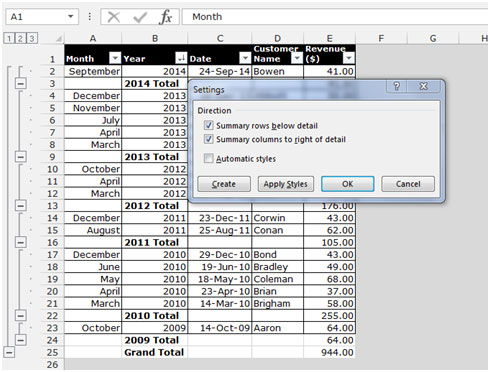Click the Create button
The width and height of the screenshot is (490, 372).
click(224, 184)
